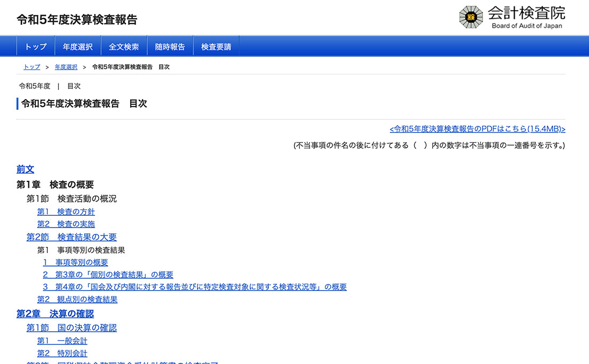Click the トップ breadcrumb link

[32, 67]
